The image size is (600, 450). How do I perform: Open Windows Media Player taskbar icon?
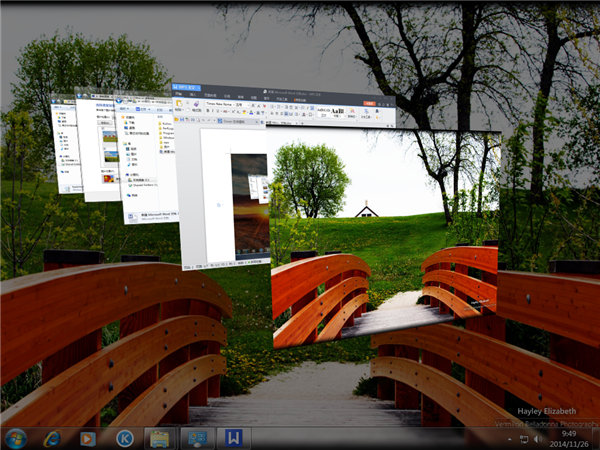click(88, 438)
